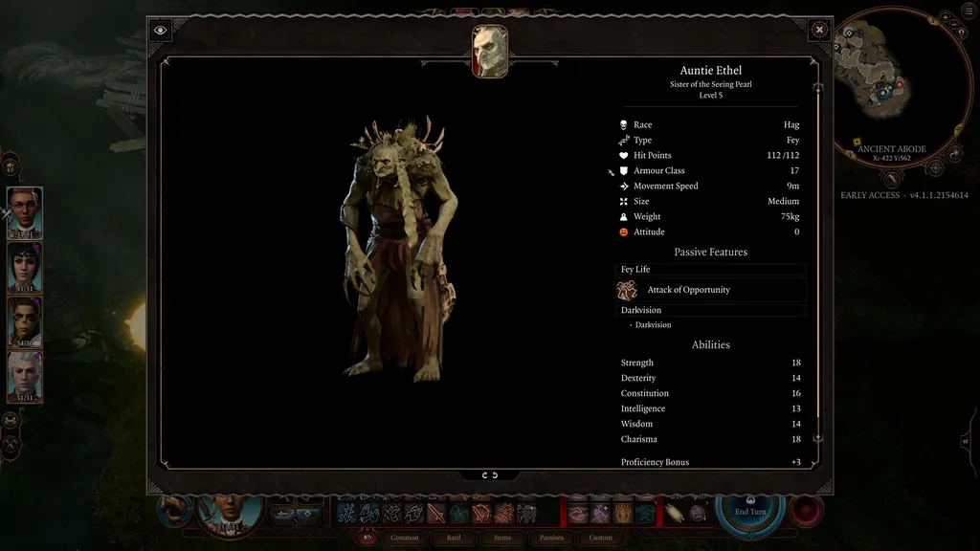Viewport: 980px width, 551px height.
Task: Click the Attitude face icon
Action: [x=626, y=231]
